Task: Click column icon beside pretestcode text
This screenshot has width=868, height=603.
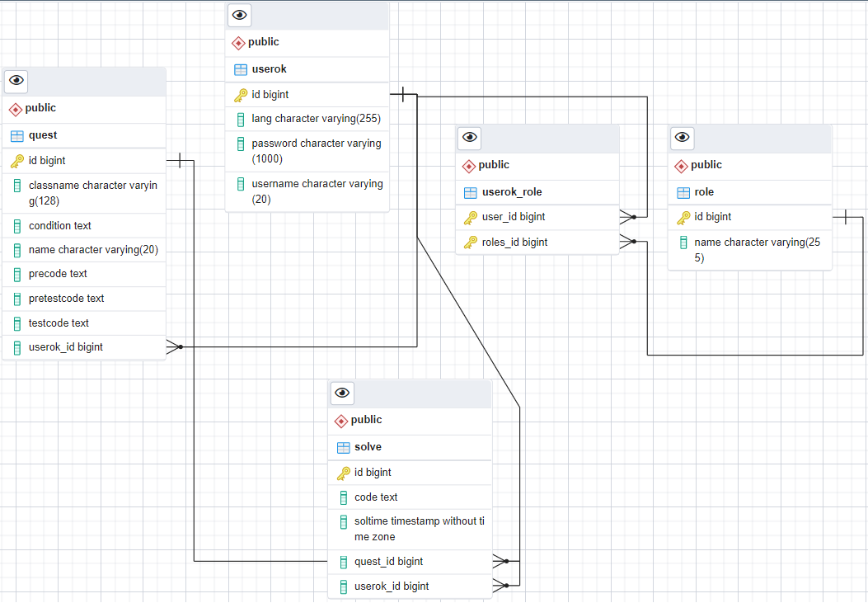Action: click(x=17, y=299)
